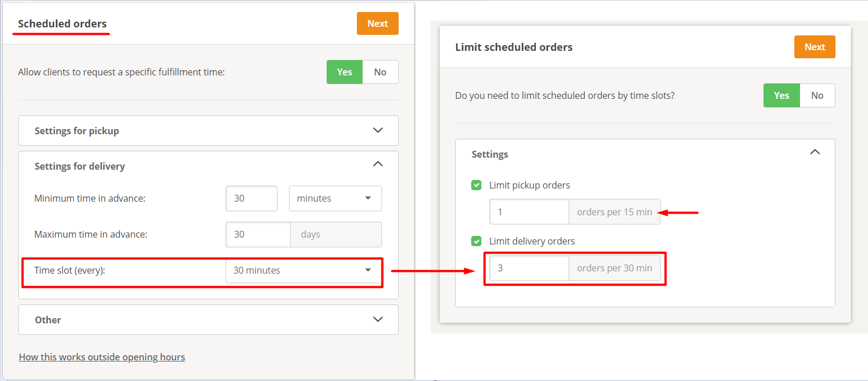Click pickup orders per 15 min field

529,212
